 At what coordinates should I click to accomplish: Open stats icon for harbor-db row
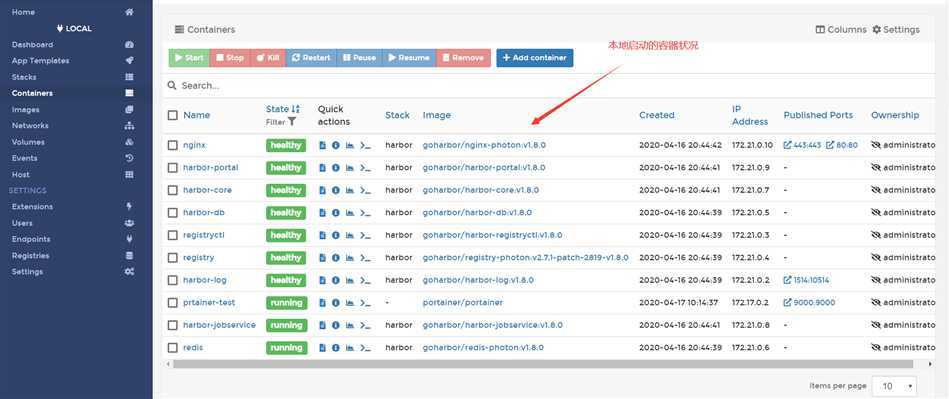350,213
